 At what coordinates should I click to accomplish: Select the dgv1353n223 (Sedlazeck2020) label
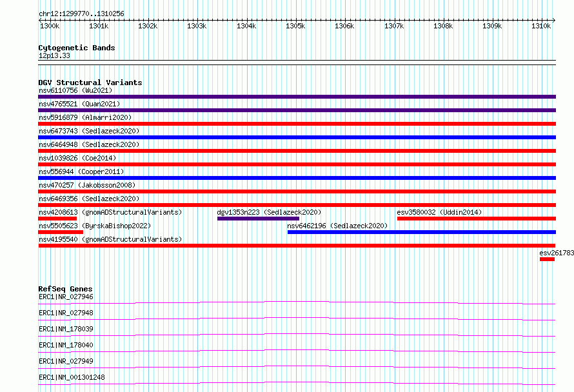269,212
